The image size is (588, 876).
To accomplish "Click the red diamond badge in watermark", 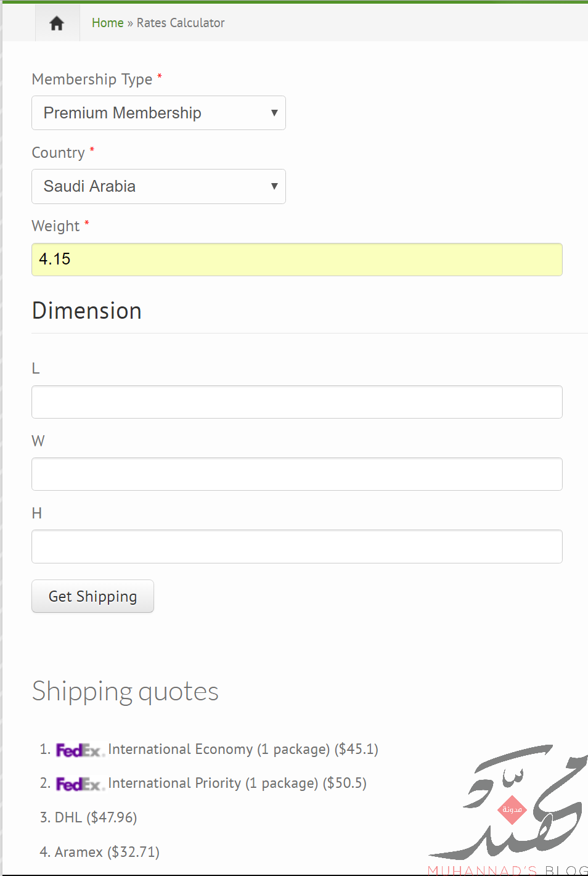I will pyautogui.click(x=512, y=809).
